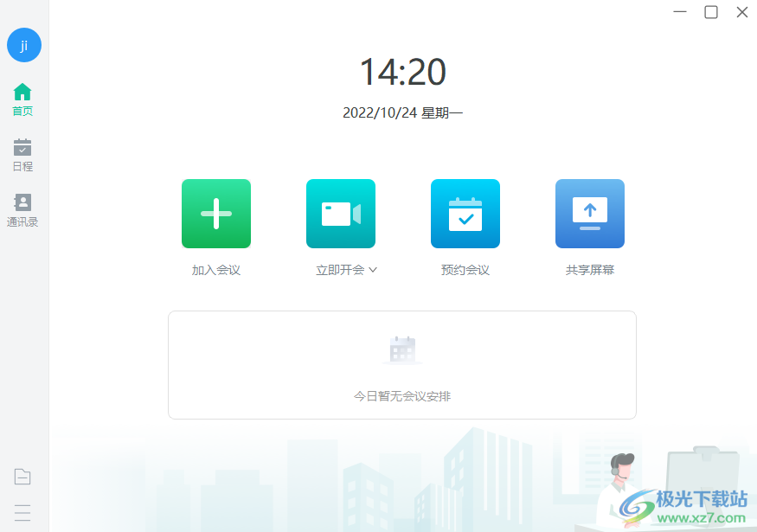Click the folder document icon in sidebar
The width and height of the screenshot is (757, 532).
click(22, 477)
